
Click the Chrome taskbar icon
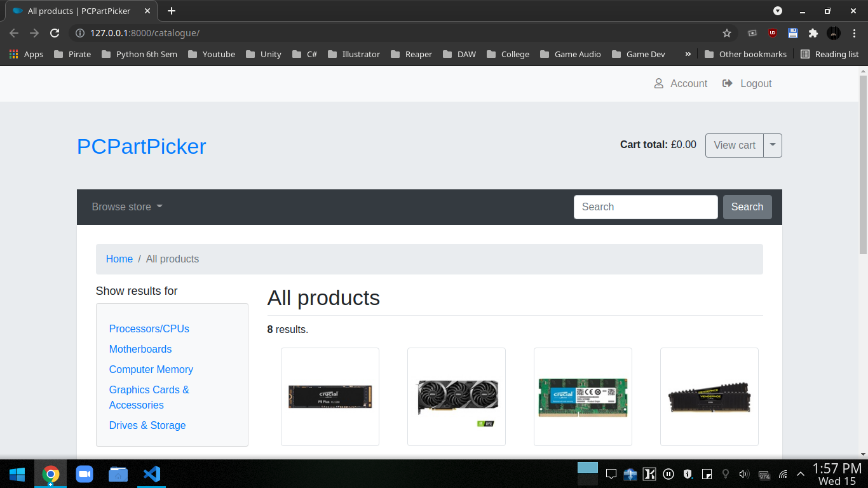pyautogui.click(x=51, y=474)
